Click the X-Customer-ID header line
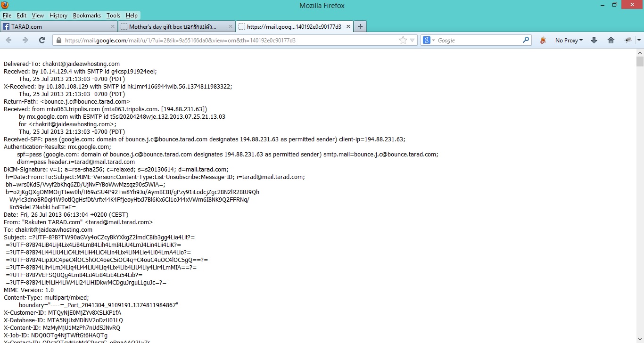Image resolution: width=644 pixels, height=343 pixels. [x=62, y=313]
